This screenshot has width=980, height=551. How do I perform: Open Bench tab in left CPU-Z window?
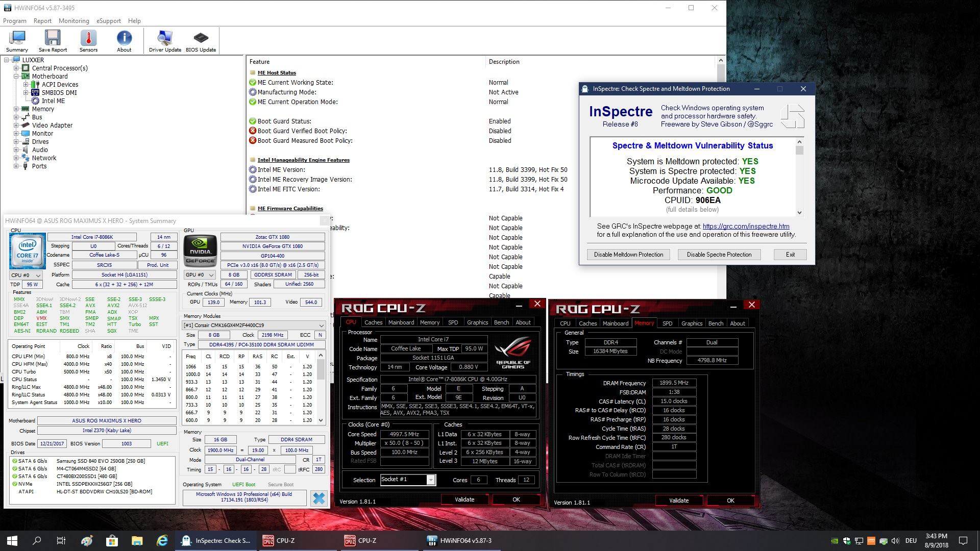[x=501, y=322]
